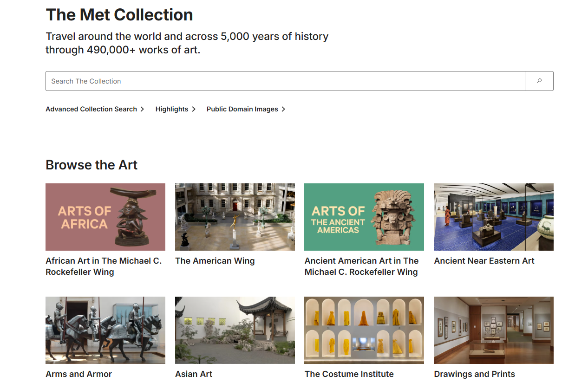
Task: Select Drawings and Prints title link
Action: [x=475, y=374]
